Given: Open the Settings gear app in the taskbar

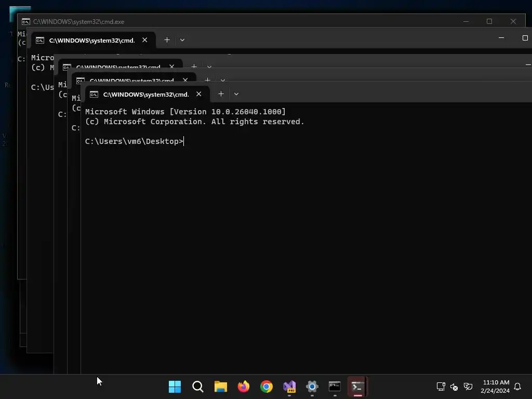Looking at the screenshot, I should [x=312, y=387].
